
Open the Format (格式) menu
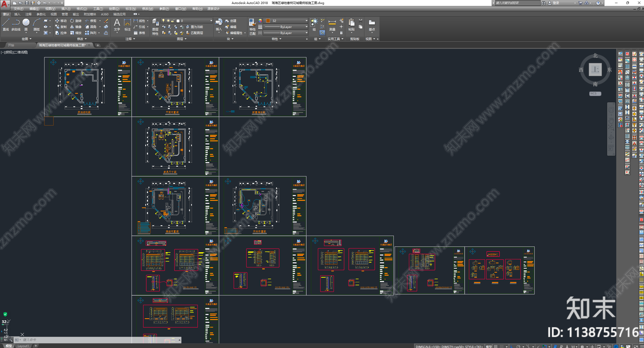click(x=82, y=9)
